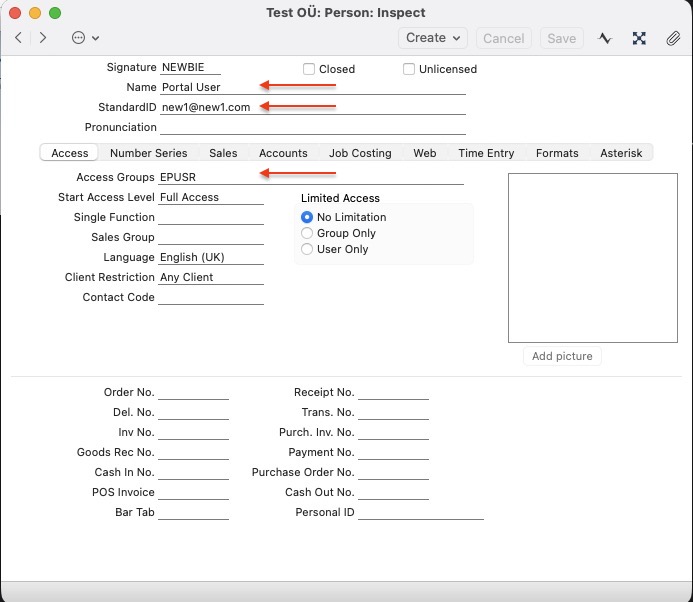Show the Asterisk tab

point(621,153)
